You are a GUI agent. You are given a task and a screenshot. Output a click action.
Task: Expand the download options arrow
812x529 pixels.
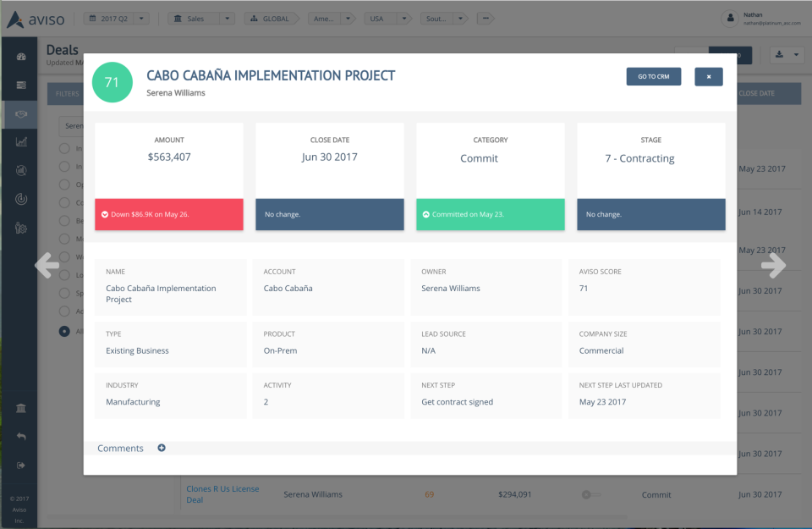(x=797, y=54)
